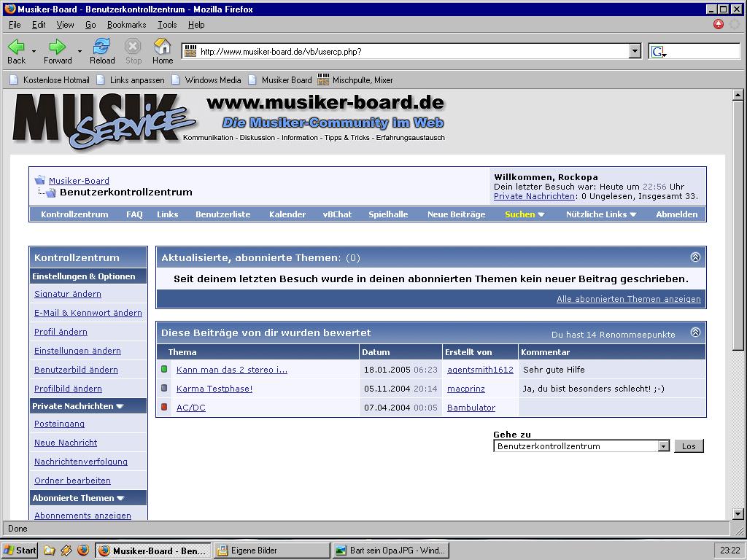View profile of agentsmith1612
This screenshot has height=560, width=747.
480,370
